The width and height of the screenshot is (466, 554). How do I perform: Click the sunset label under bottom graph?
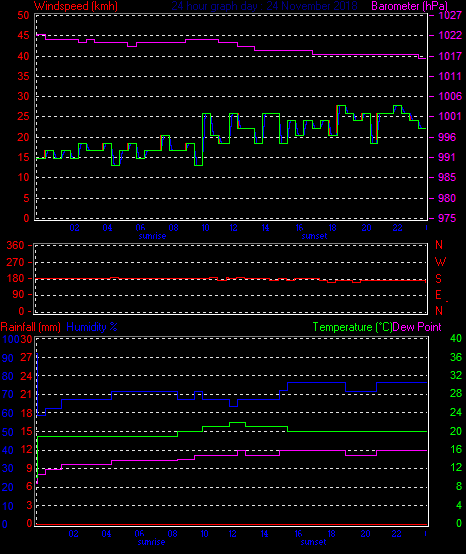[x=313, y=542]
